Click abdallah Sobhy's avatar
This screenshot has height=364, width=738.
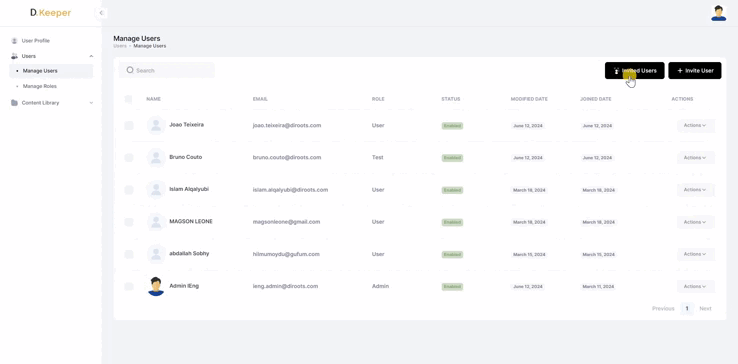click(x=156, y=254)
